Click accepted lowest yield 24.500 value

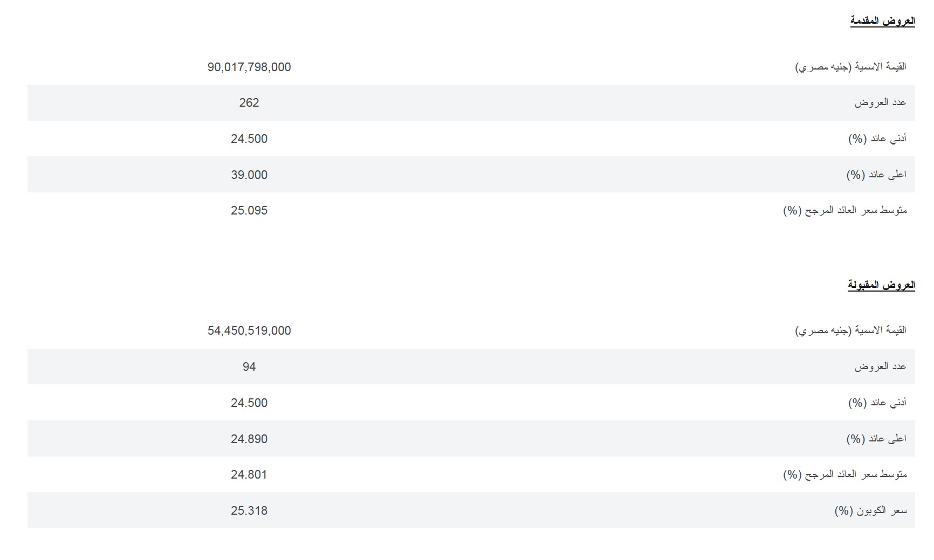point(249,403)
